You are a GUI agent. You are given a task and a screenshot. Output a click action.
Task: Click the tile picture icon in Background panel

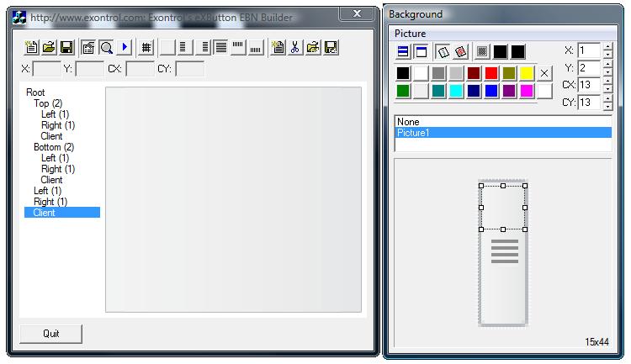[x=443, y=52]
